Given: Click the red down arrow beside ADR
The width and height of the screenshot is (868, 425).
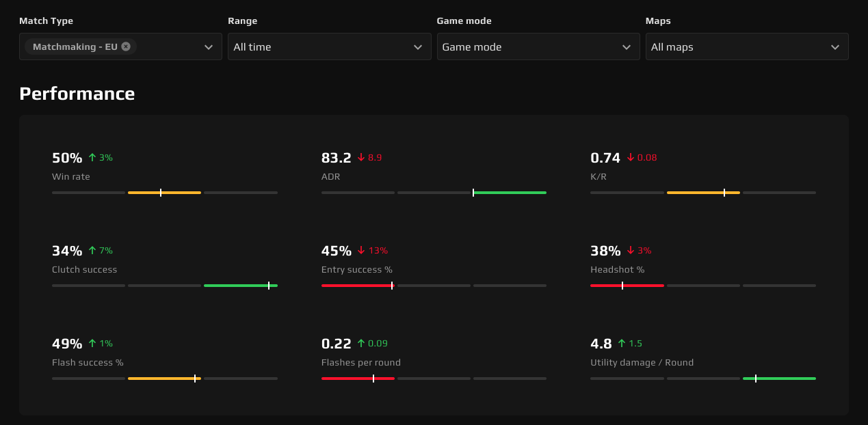Looking at the screenshot, I should [x=360, y=158].
